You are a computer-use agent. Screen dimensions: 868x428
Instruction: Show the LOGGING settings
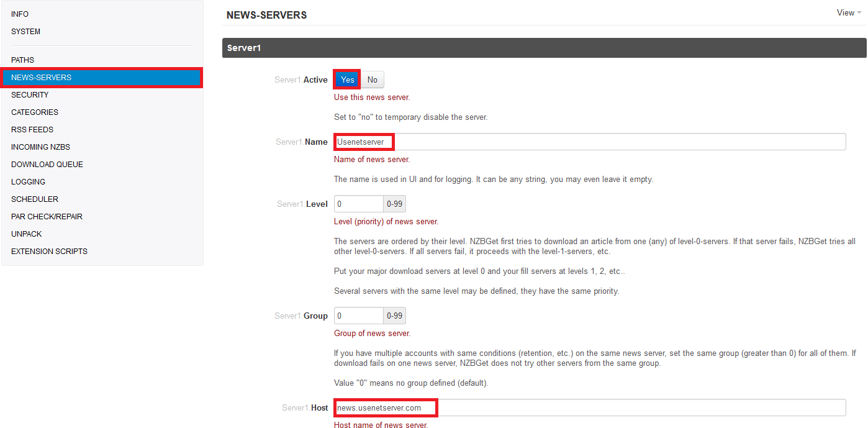coord(28,182)
